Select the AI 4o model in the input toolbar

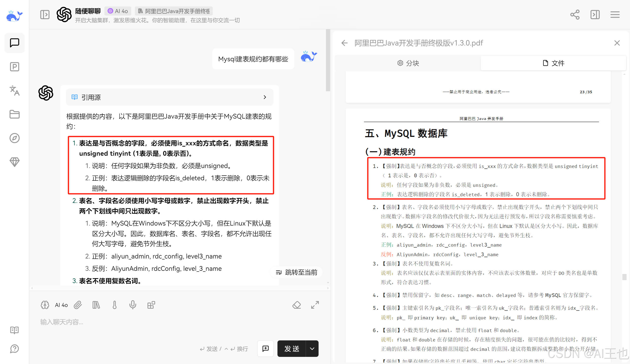[x=61, y=305]
